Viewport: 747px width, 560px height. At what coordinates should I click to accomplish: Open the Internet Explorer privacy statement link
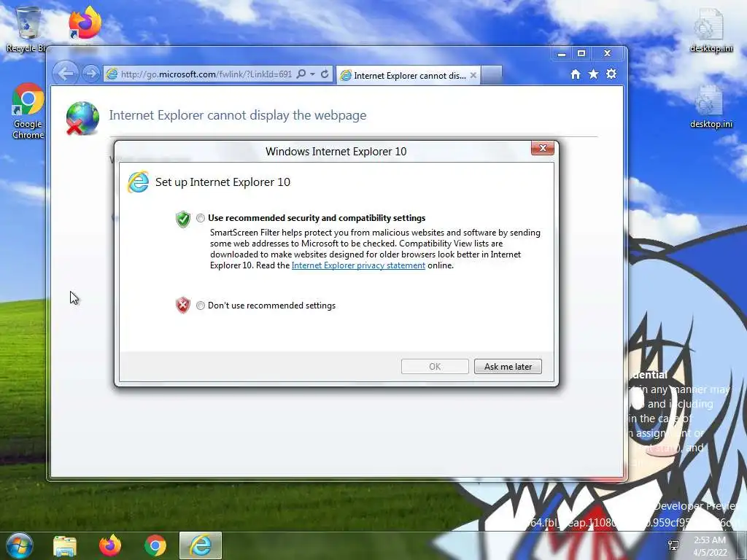(358, 265)
